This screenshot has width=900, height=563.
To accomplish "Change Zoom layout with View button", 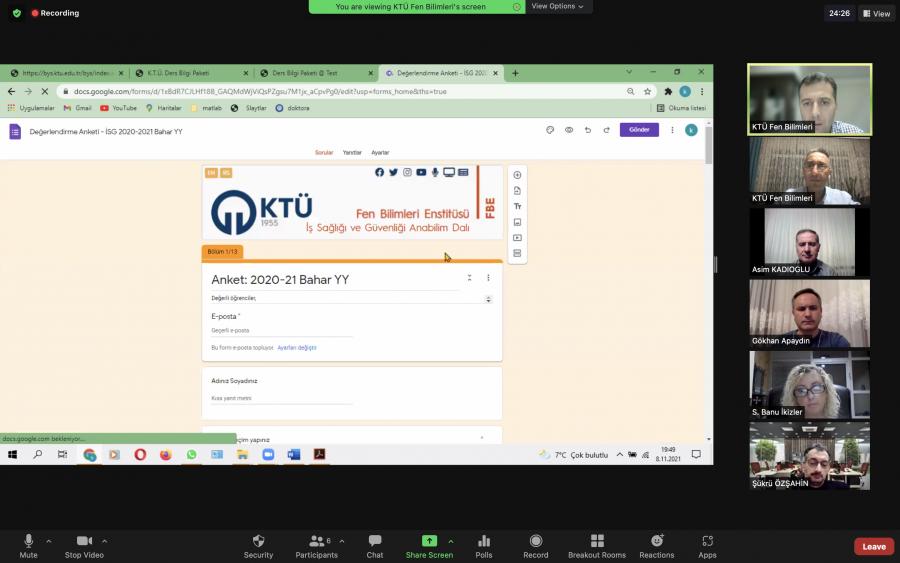I will click(876, 13).
